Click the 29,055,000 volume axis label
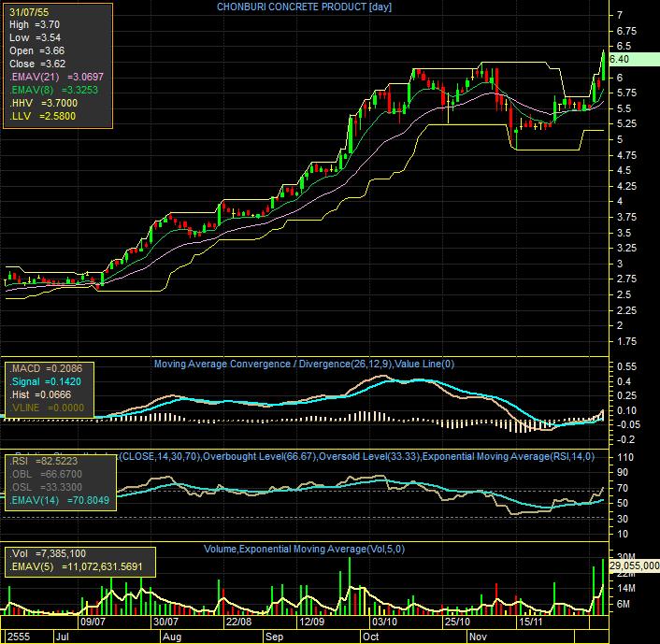Viewport: 660px width, 644px height. pos(635,565)
